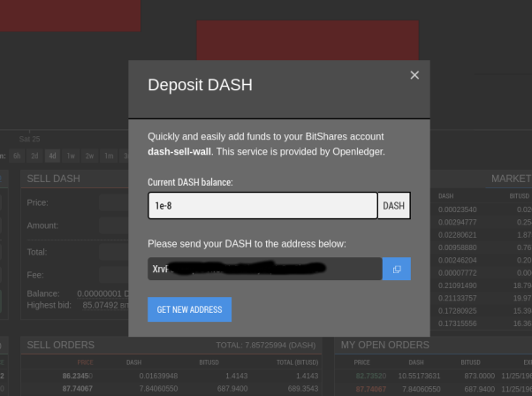
Task: Click the Current DASH balance field
Action: 263,206
